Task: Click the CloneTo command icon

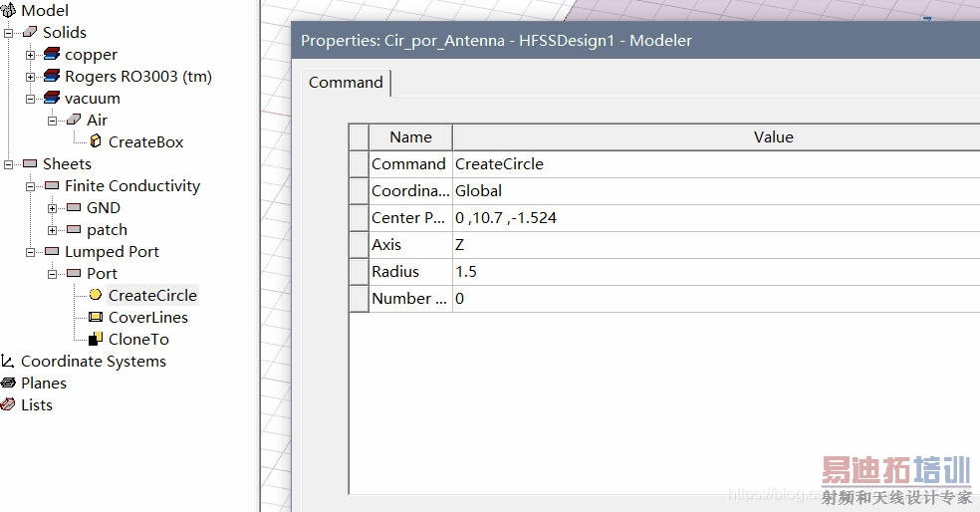Action: pos(96,339)
